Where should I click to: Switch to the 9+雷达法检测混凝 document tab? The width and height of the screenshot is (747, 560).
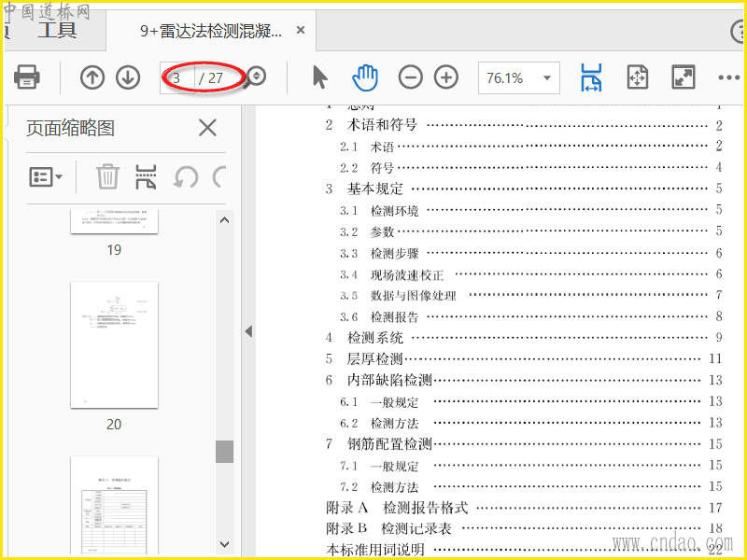click(211, 31)
